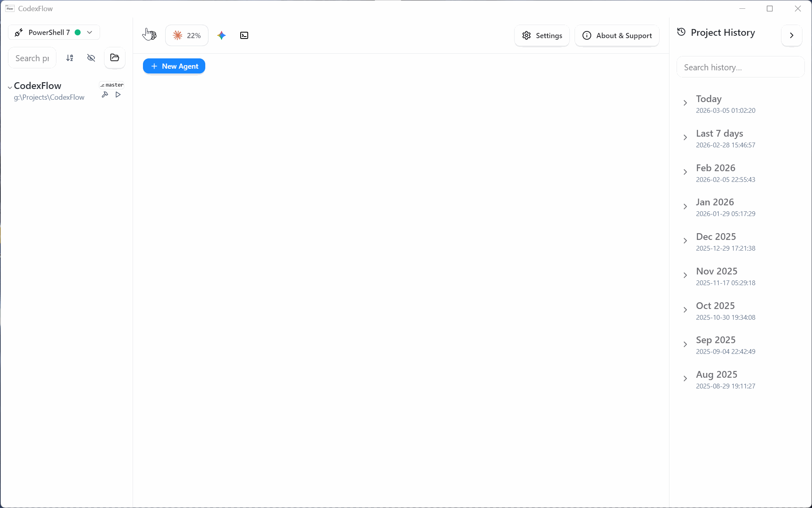This screenshot has height=508, width=812.
Task: Expand the Feb 2026 history group
Action: (685, 172)
